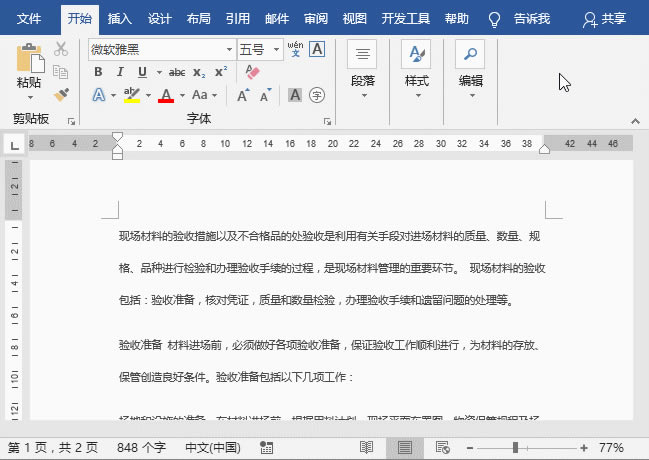Expand highlight color dropdown arrow

click(148, 96)
